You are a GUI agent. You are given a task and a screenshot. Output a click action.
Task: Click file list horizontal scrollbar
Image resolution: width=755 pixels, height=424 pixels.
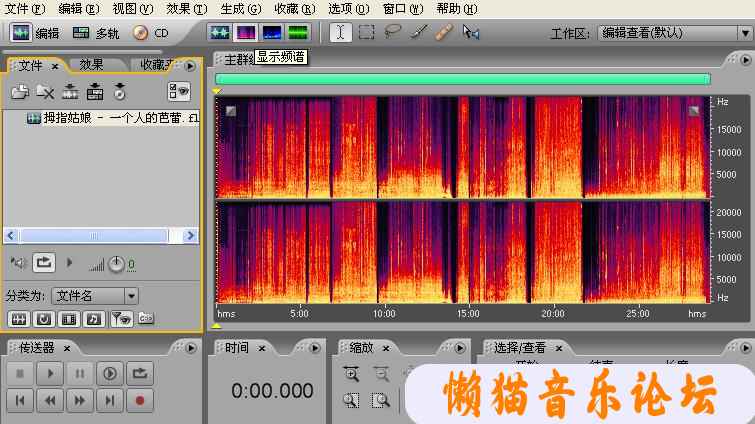point(94,235)
